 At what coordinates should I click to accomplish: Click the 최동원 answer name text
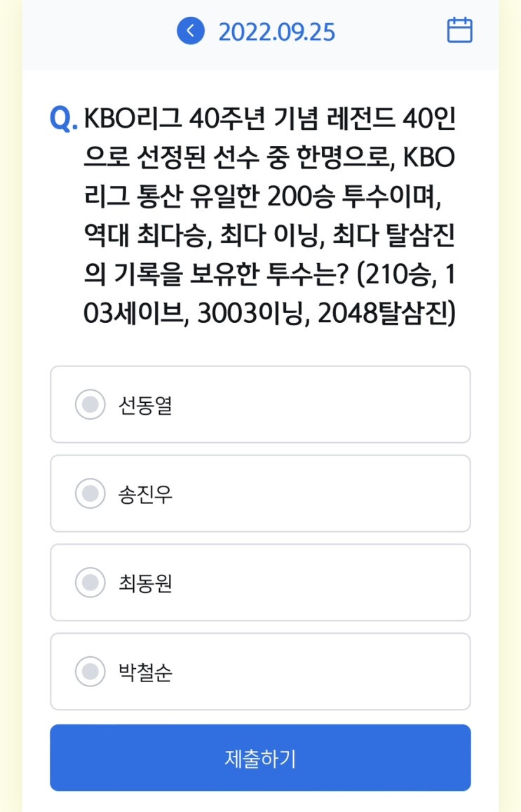145,583
